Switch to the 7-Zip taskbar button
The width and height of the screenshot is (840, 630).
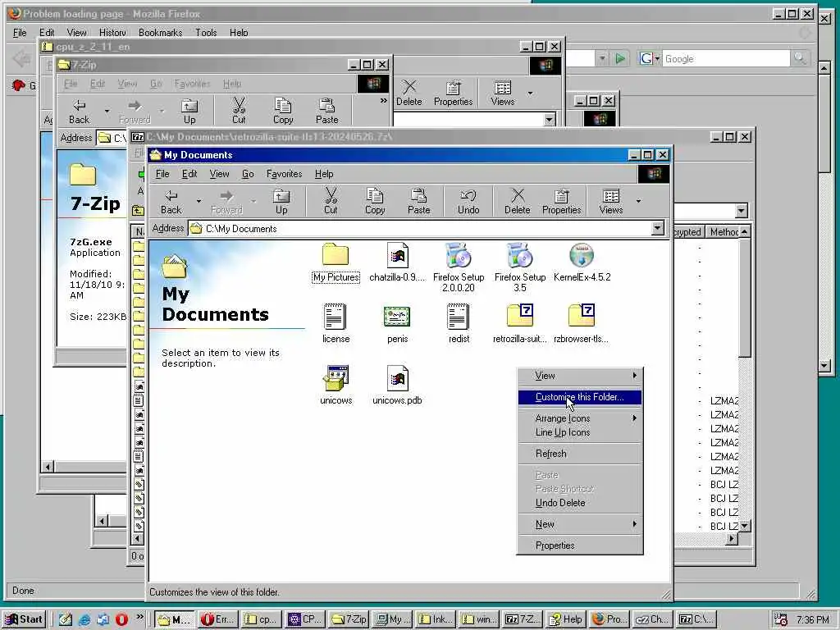349,619
